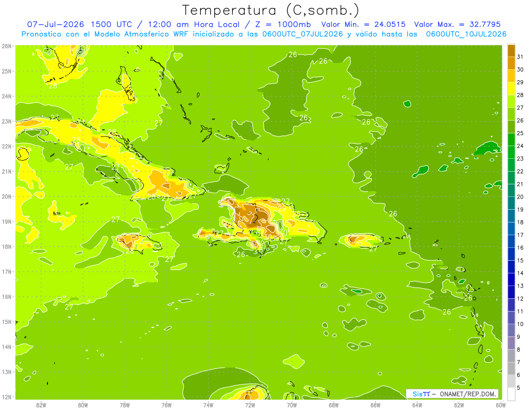This screenshot has height=411, width=532.
Task: Click longitude axis label 76W
Action: tap(166, 405)
